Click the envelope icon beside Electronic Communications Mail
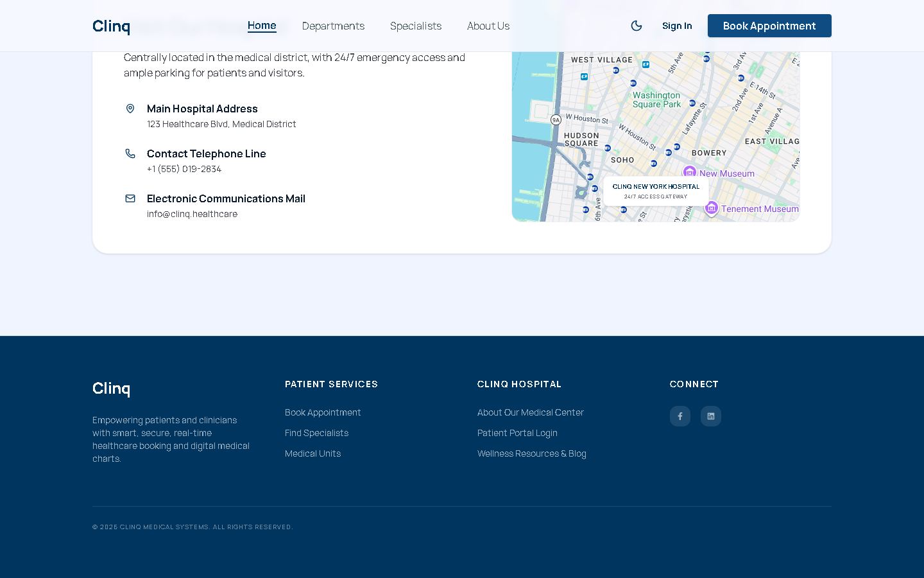This screenshot has width=924, height=578. [x=130, y=198]
